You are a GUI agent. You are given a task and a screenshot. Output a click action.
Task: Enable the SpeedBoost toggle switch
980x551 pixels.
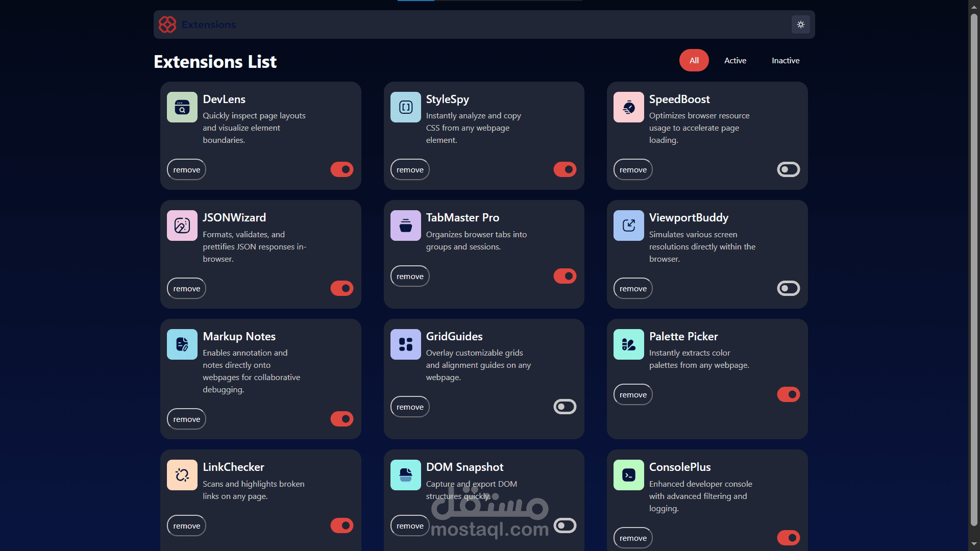788,169
